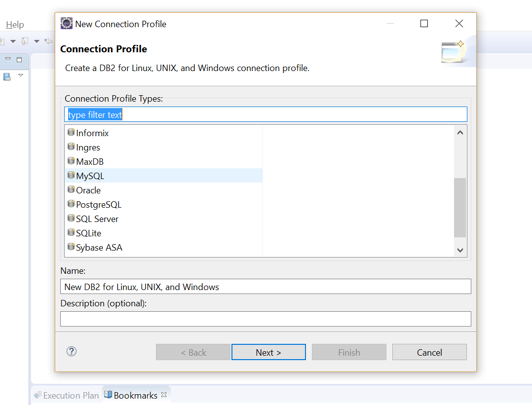The width and height of the screenshot is (532, 405).
Task: Click the disabled Back button
Action: (x=193, y=352)
